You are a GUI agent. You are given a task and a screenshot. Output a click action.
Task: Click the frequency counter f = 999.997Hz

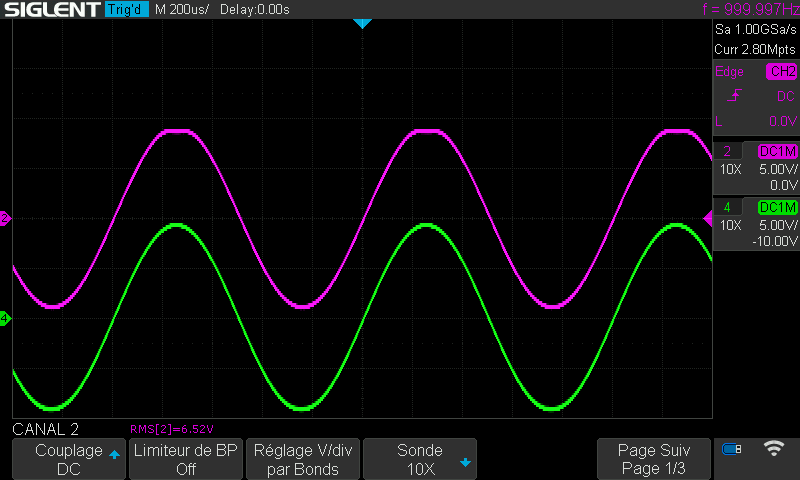click(751, 9)
